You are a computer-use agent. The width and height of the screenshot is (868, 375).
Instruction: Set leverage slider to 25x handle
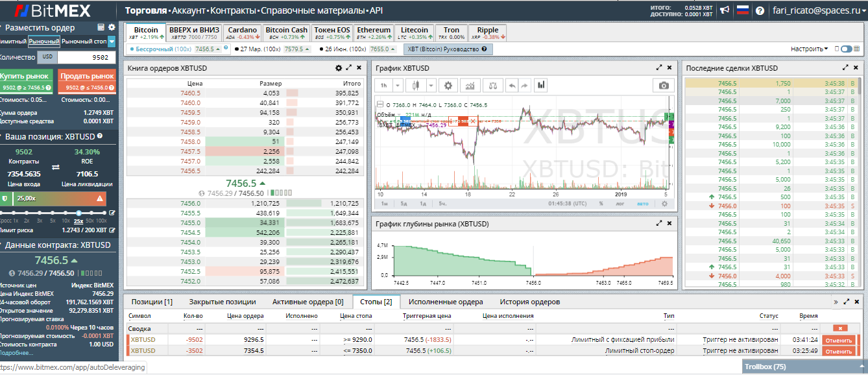(x=78, y=213)
